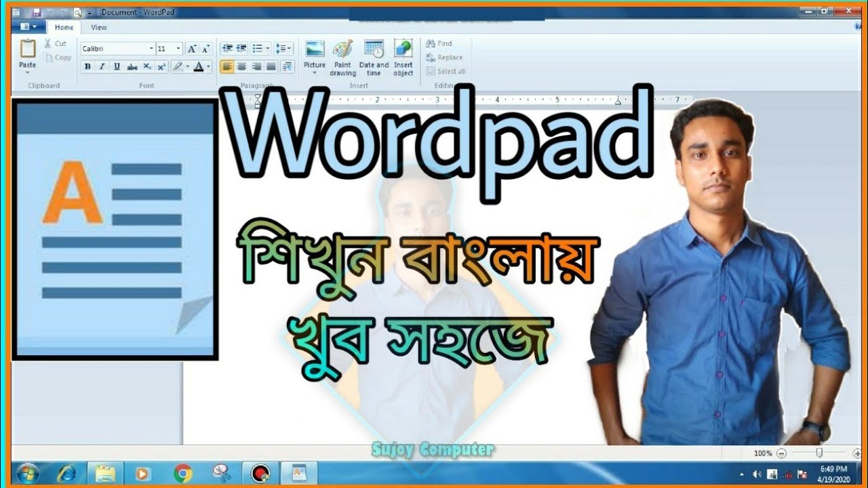The height and width of the screenshot is (488, 868).
Task: Click the zoom slider handle
Action: [x=819, y=453]
